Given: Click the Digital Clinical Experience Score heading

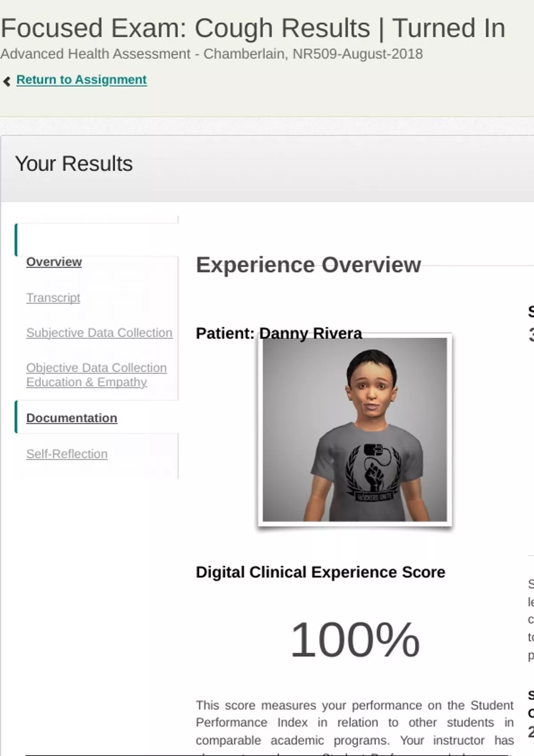Looking at the screenshot, I should (x=320, y=572).
